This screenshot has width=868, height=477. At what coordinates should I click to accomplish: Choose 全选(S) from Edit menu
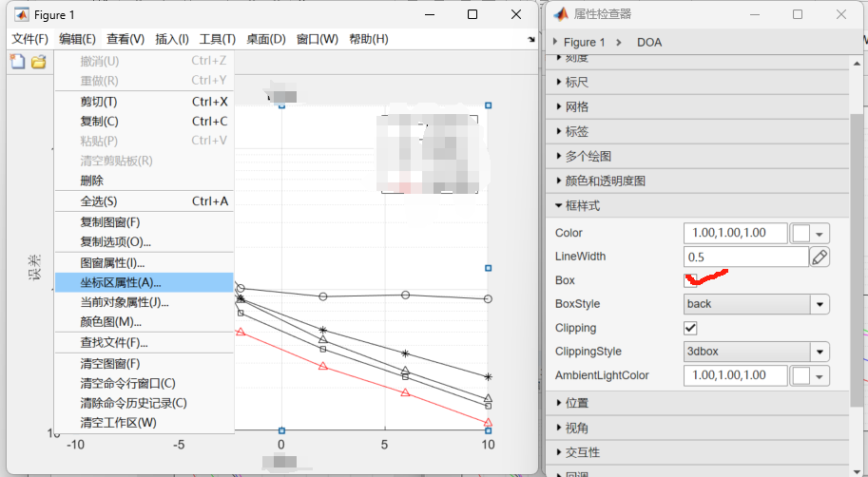[x=144, y=201]
